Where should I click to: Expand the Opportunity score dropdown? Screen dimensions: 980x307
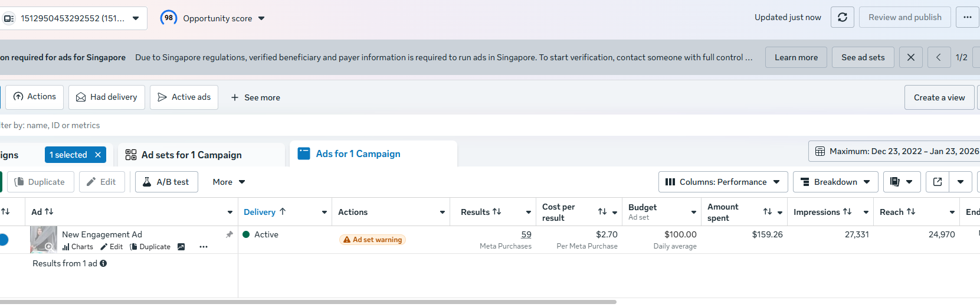pyautogui.click(x=261, y=18)
